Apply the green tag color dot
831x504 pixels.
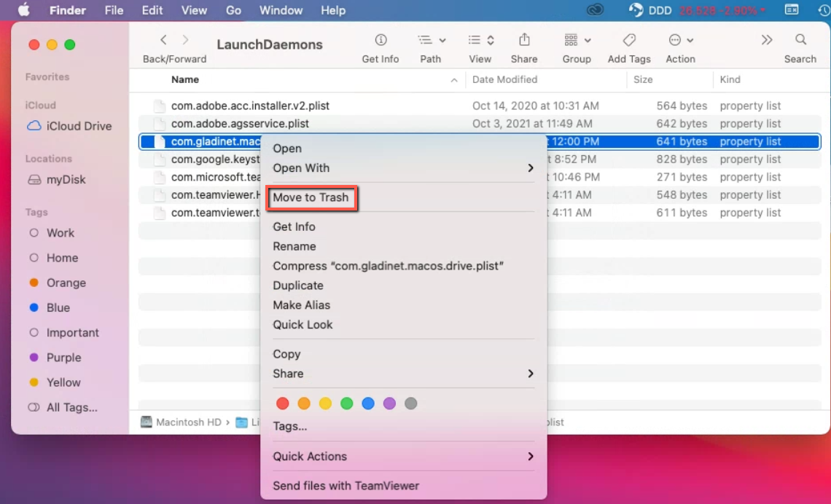tap(346, 403)
